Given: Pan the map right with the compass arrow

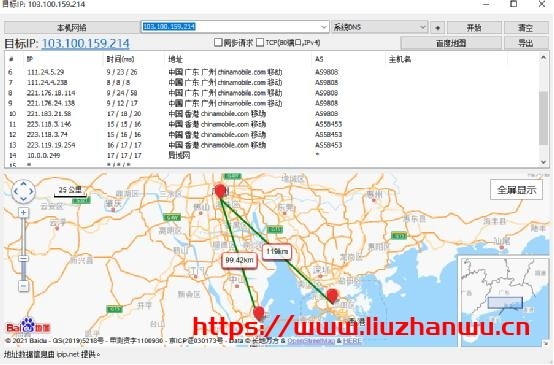Looking at the screenshot, I should pyautogui.click(x=31, y=192).
